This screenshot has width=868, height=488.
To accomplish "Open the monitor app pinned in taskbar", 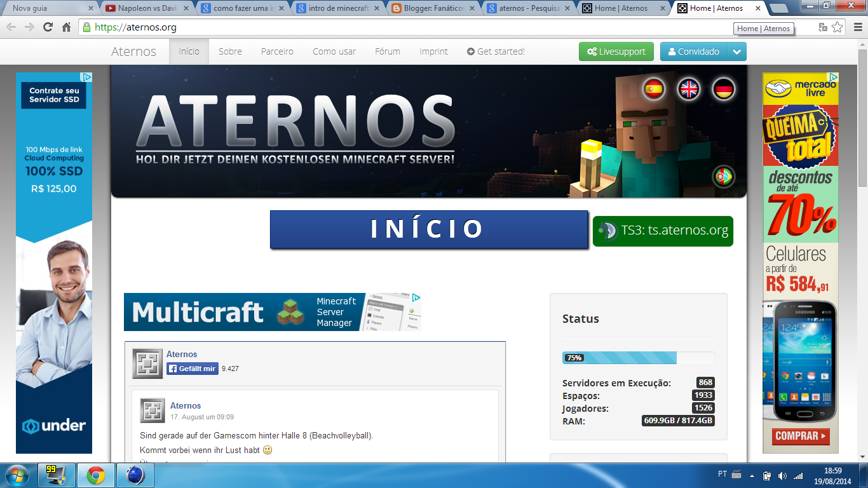I will pos(56,475).
